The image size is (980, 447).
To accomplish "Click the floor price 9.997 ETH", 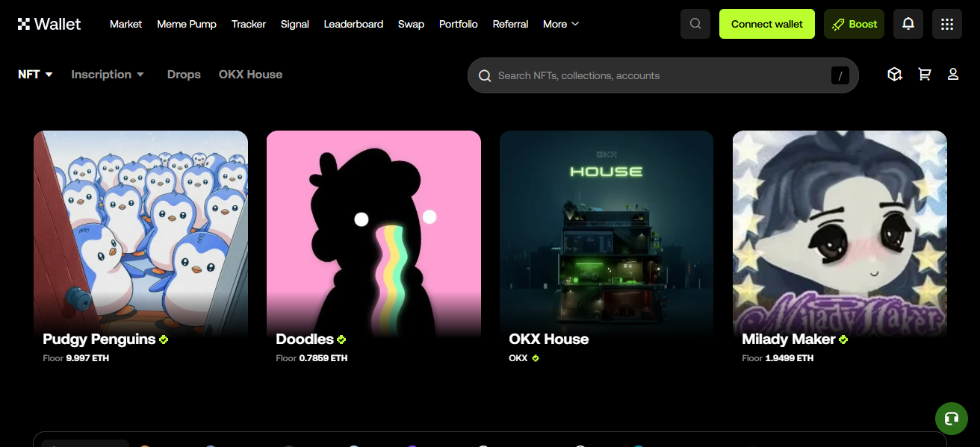I will tap(87, 358).
